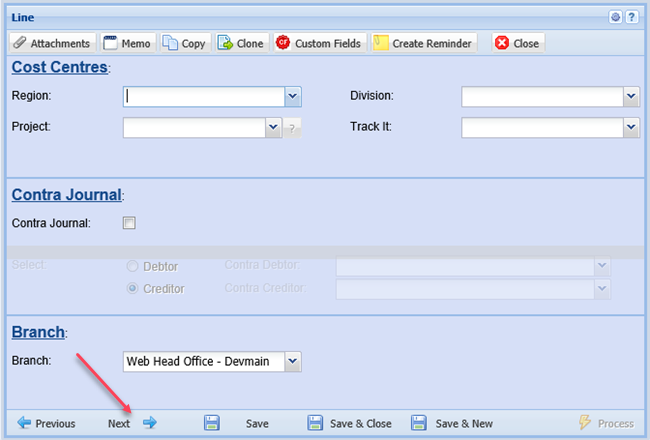Open the Memo notepad button
The height and width of the screenshot is (440, 650).
(127, 44)
